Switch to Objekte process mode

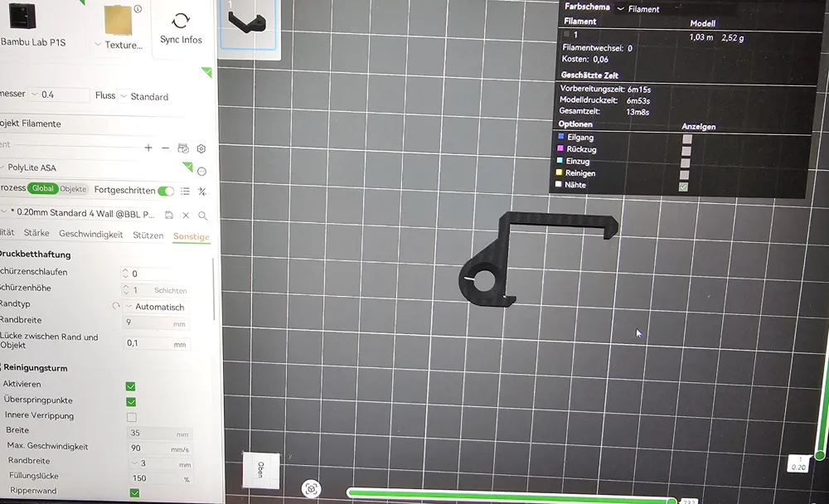point(73,189)
